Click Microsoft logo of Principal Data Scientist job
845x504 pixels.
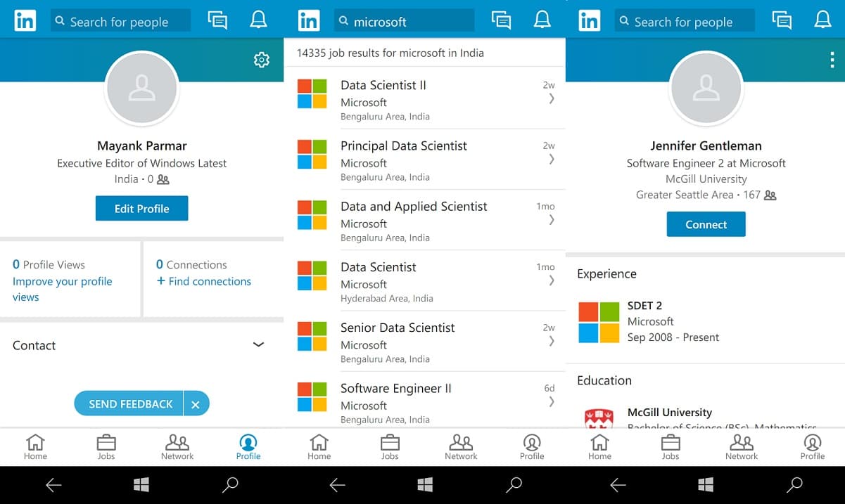point(312,154)
